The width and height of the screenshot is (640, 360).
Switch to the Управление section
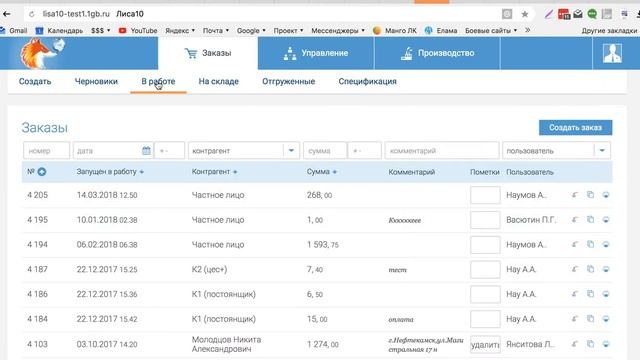pyautogui.click(x=316, y=53)
